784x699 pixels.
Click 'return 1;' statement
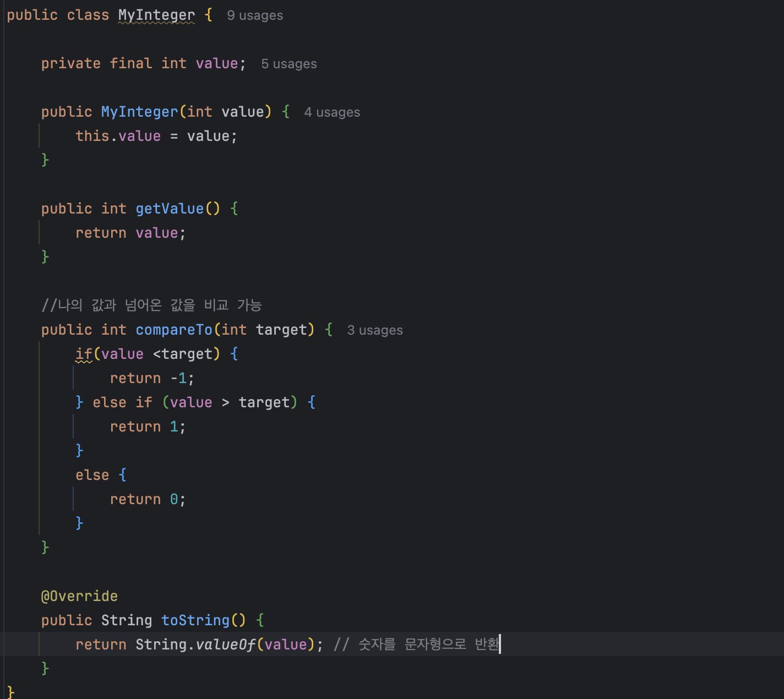coord(148,427)
